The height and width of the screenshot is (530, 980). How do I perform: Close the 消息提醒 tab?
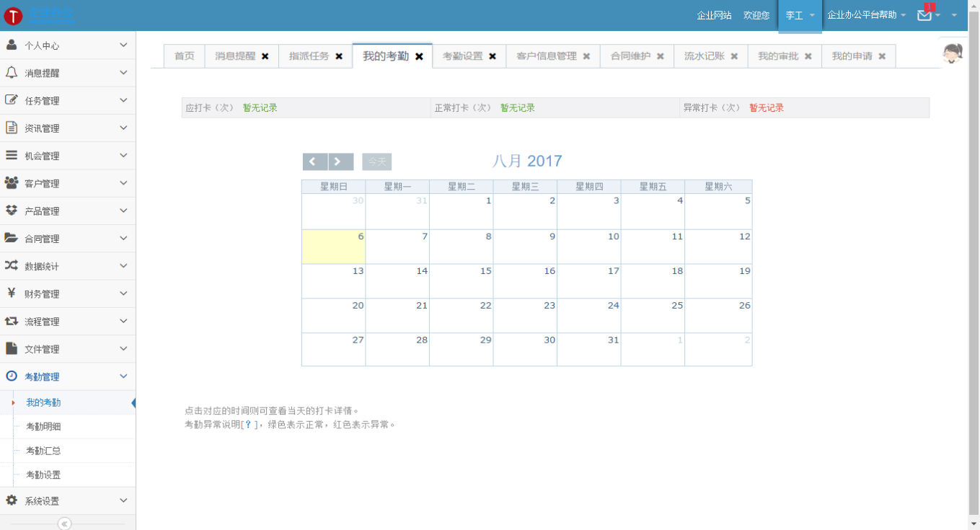tap(265, 56)
